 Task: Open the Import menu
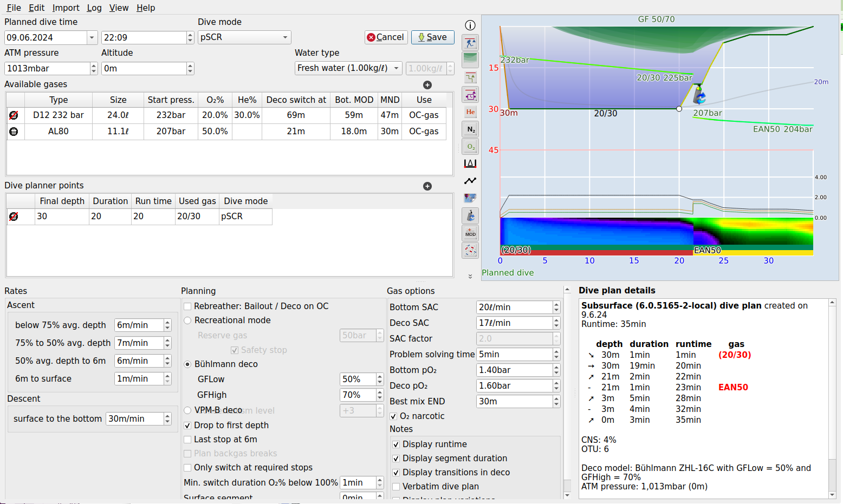click(x=66, y=8)
